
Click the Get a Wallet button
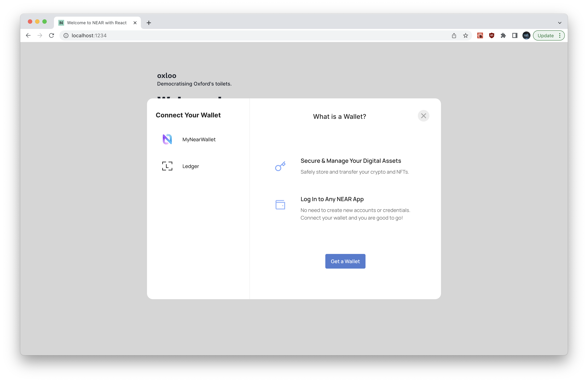pyautogui.click(x=345, y=261)
